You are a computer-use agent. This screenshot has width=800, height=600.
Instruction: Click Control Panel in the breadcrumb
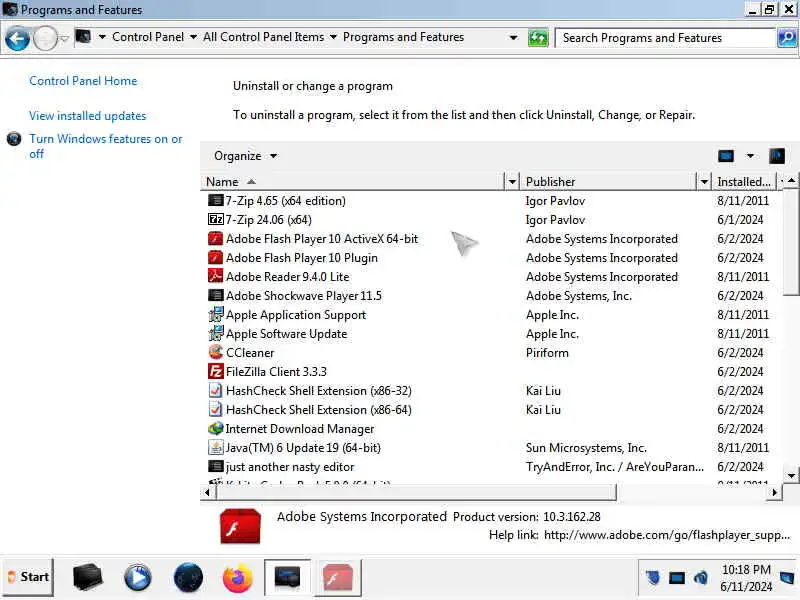pos(148,37)
